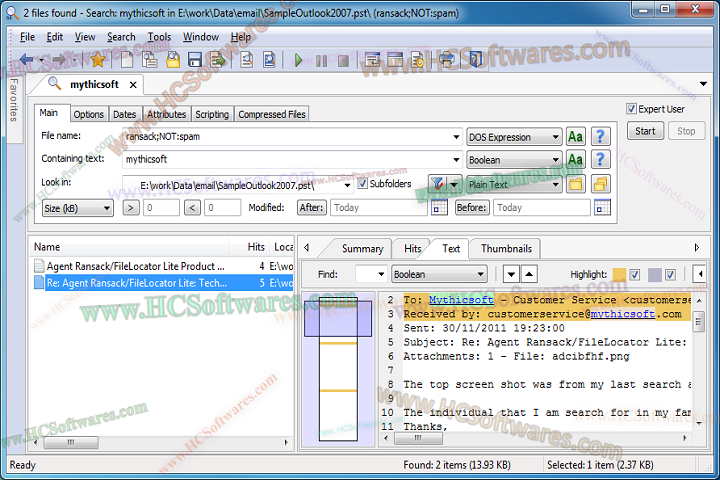720x480 pixels.
Task: Click the floppy disk Save icon
Action: tap(195, 60)
